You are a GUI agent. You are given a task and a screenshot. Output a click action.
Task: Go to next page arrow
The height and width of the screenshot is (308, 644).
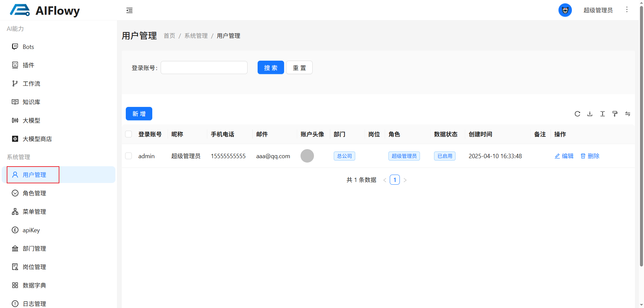[405, 180]
